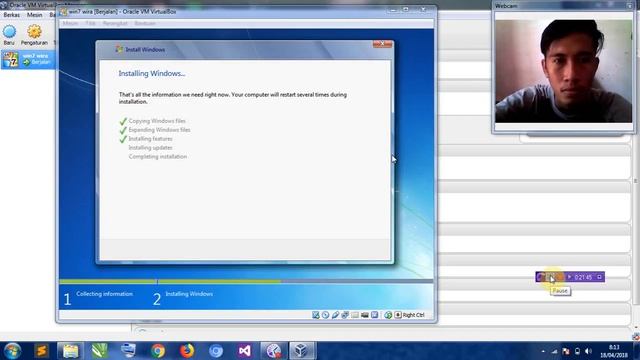Open the Windows Start menu
Viewport: 640px width, 360px height.
(12, 351)
